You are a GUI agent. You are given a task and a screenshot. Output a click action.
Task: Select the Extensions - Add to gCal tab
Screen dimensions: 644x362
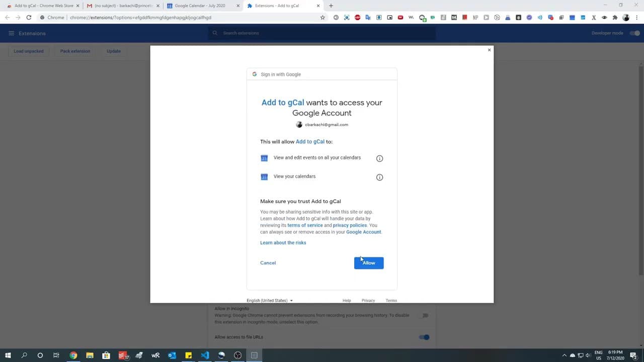coord(284,6)
